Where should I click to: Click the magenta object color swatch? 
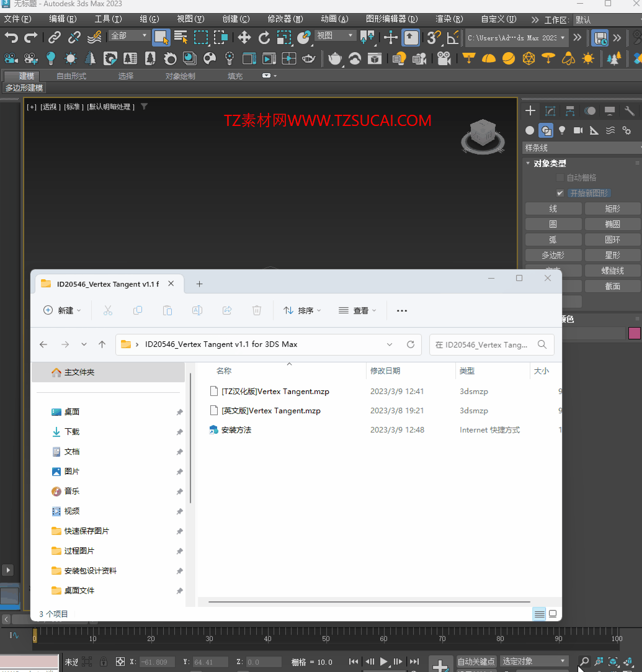[x=634, y=333]
